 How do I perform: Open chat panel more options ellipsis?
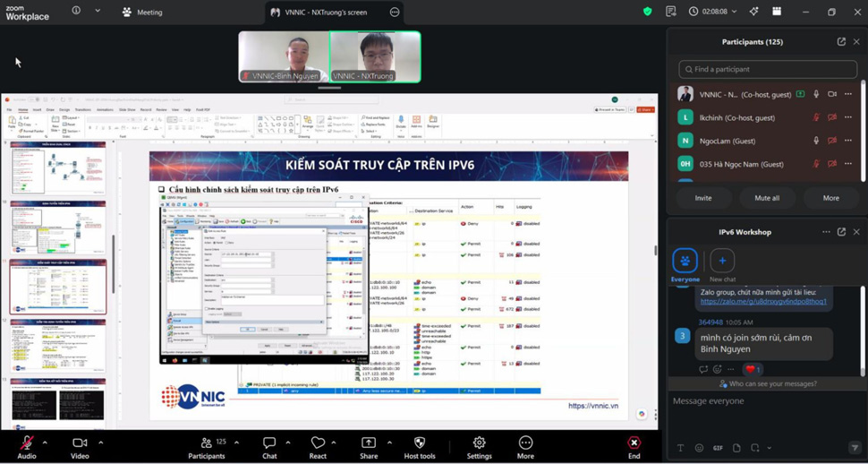[x=826, y=232]
